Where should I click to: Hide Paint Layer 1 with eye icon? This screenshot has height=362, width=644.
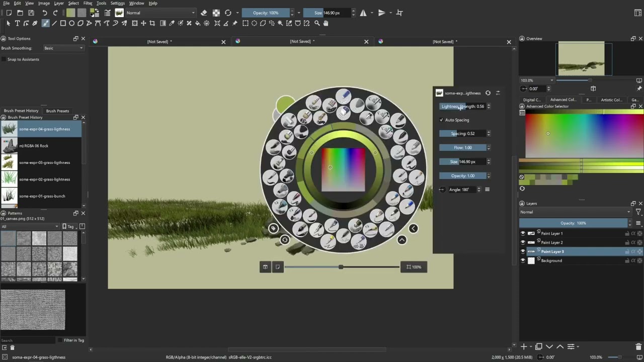[x=523, y=233]
